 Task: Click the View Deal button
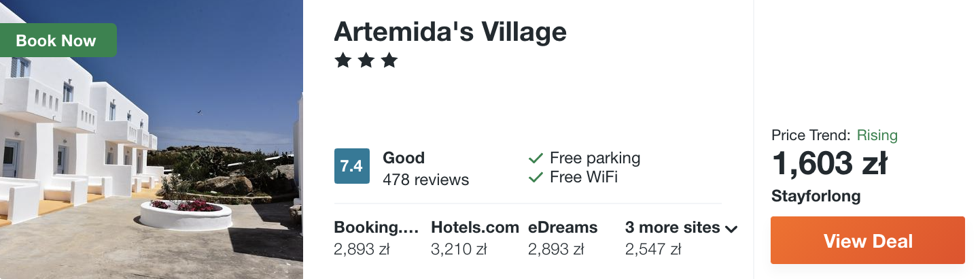pyautogui.click(x=868, y=240)
